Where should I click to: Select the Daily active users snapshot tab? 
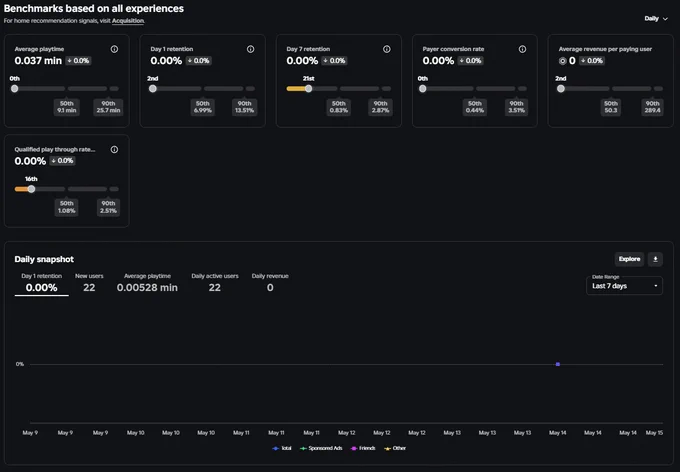click(x=215, y=283)
